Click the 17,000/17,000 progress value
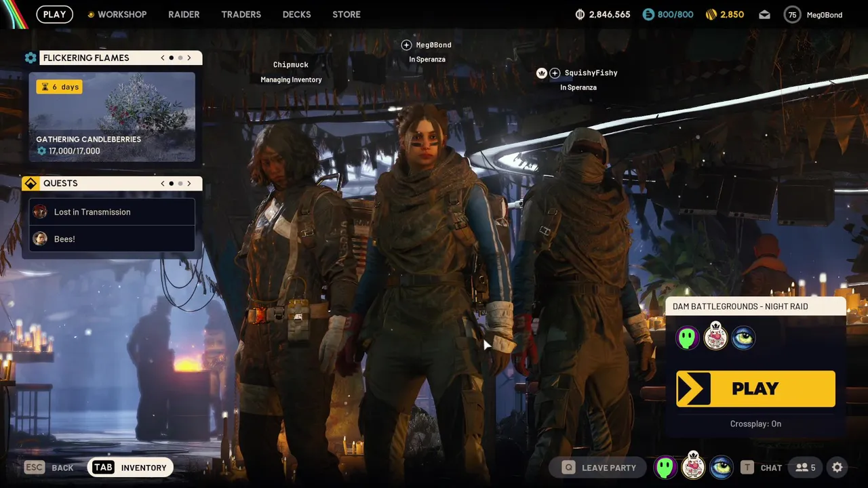 click(x=74, y=151)
